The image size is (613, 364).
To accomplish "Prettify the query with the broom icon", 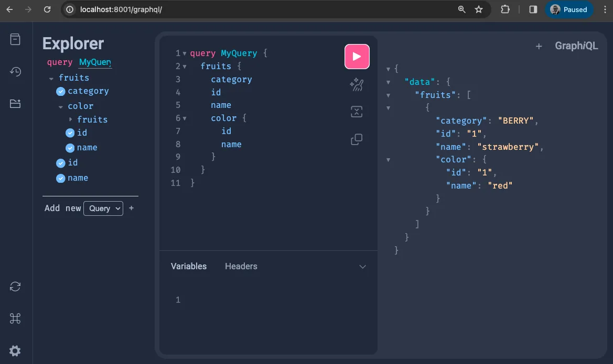I will tap(357, 84).
